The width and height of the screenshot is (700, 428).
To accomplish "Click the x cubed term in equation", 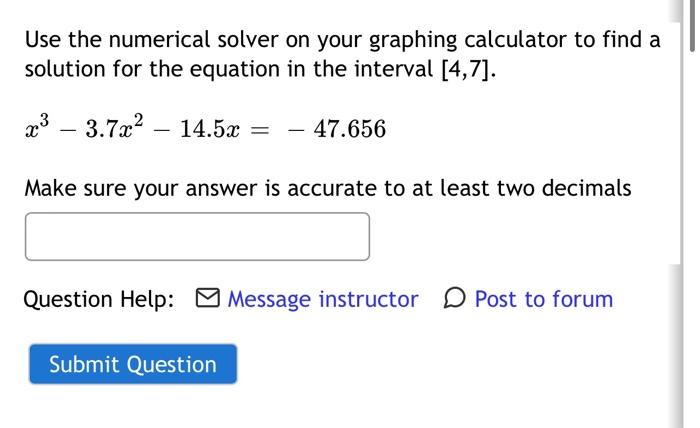I will point(37,128).
